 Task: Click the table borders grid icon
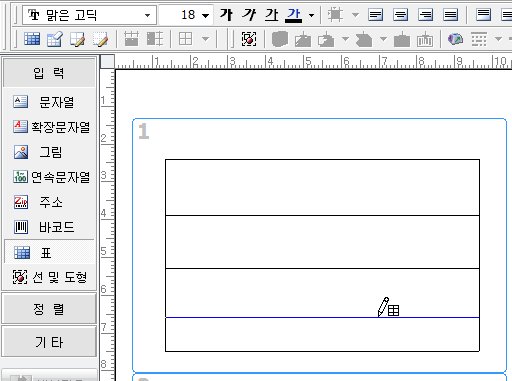click(185, 39)
